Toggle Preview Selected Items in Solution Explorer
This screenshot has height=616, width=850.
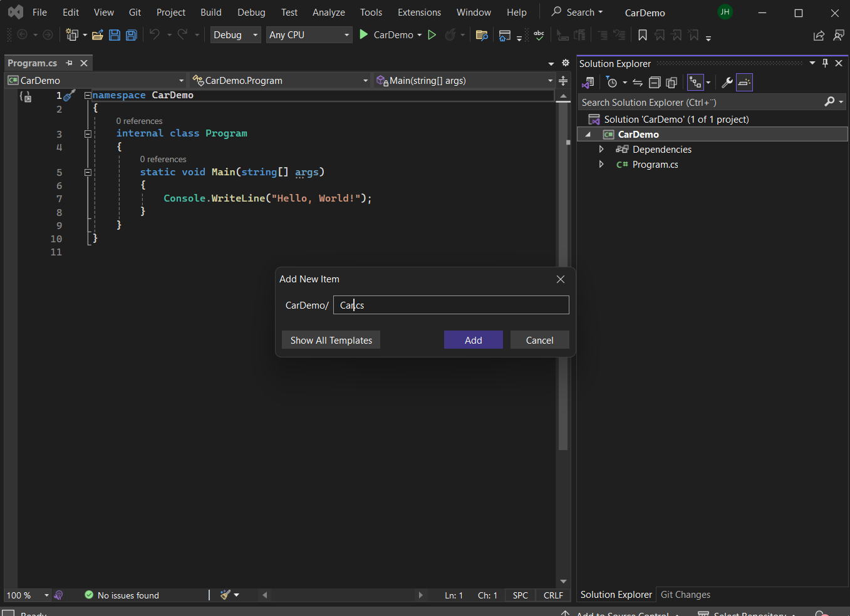coord(744,83)
